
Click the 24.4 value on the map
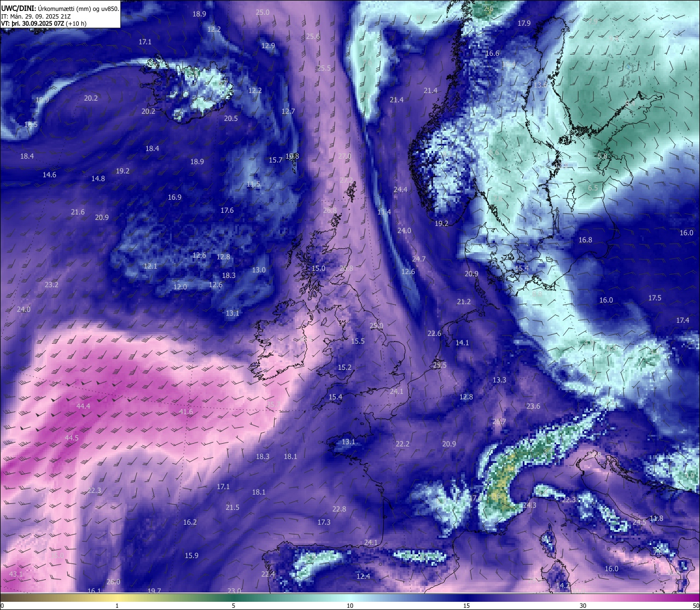(x=400, y=189)
